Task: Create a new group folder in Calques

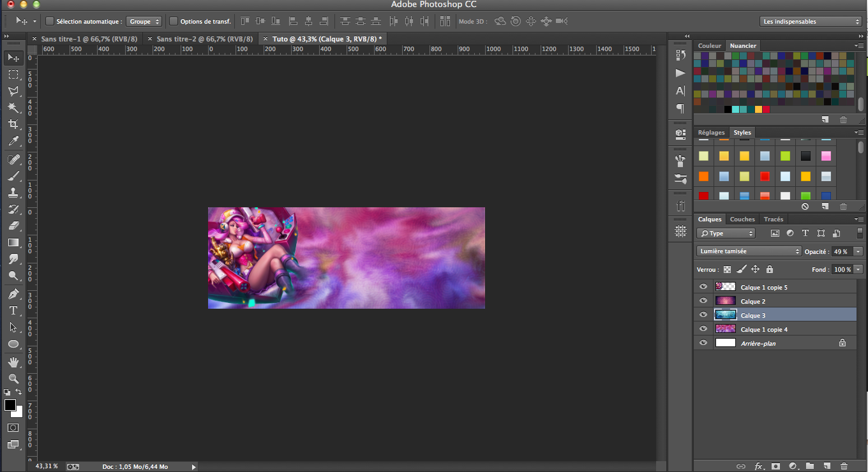Action: click(810, 466)
